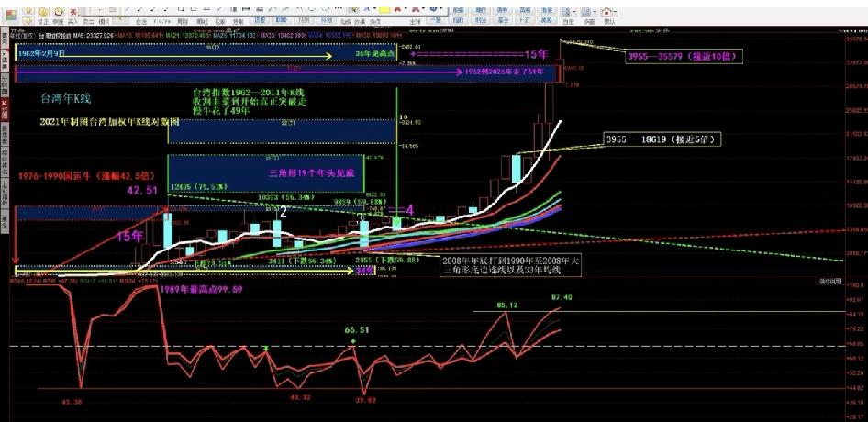Switch to the 分时图 sidebar tab
Screen dimensions: 868x422
point(4,84)
